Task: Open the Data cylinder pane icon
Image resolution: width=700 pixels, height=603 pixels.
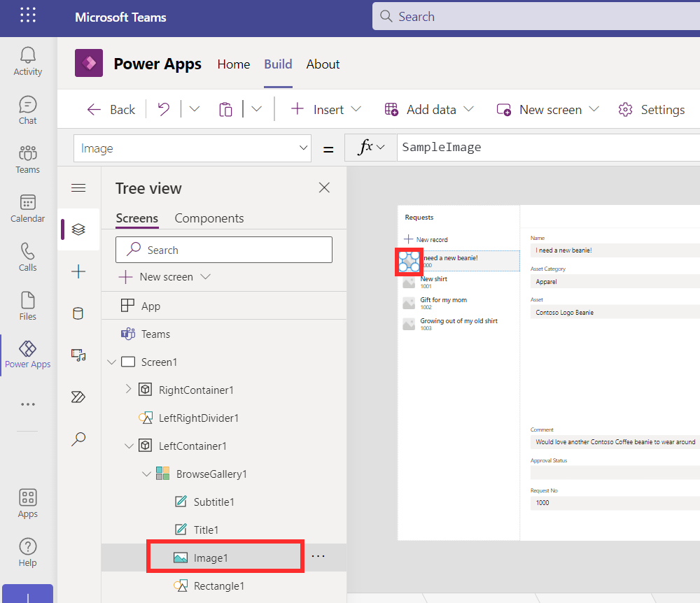Action: pos(78,313)
